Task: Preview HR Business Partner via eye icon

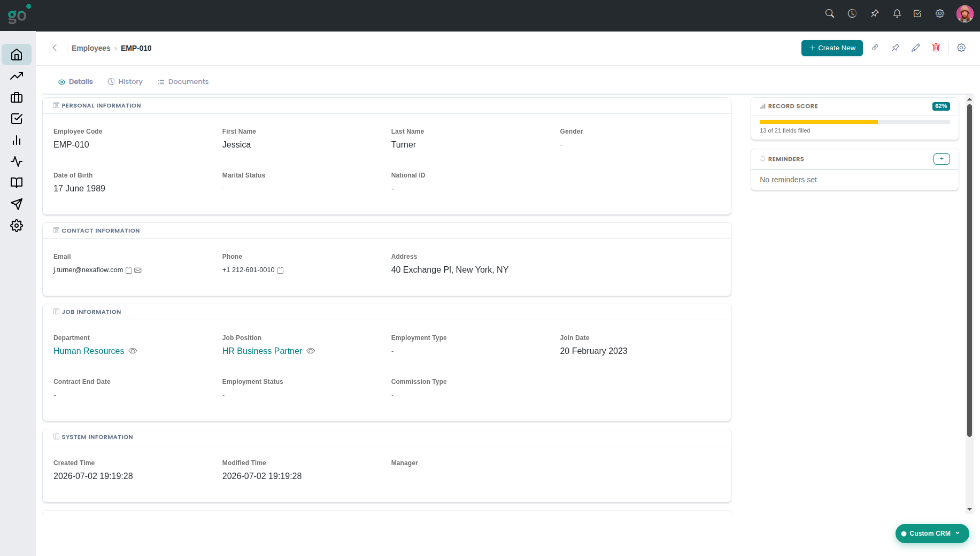Action: [x=311, y=351]
